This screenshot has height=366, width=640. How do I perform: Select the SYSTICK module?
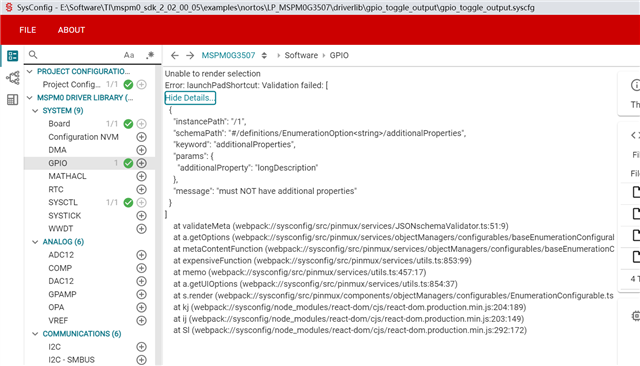(x=64, y=215)
